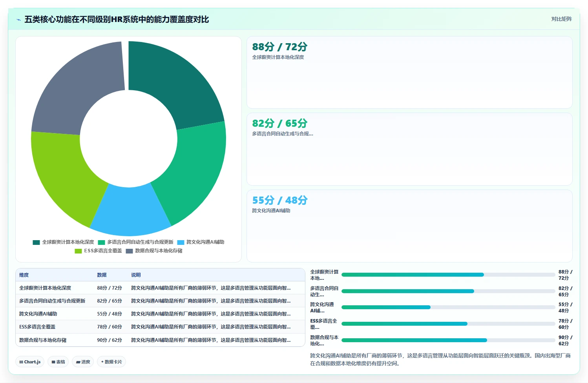Select table row cell 跨文化沟通AI辅助
Image resolution: width=588 pixels, height=383 pixels.
(x=38, y=314)
